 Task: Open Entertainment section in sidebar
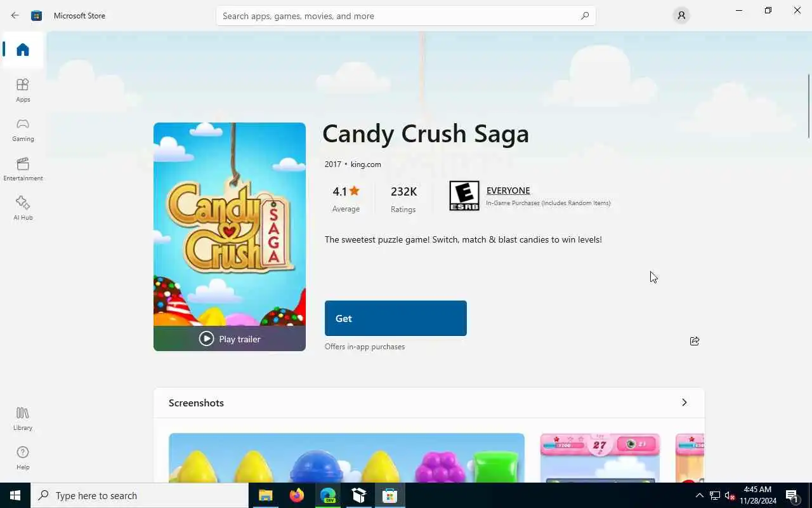click(23, 169)
